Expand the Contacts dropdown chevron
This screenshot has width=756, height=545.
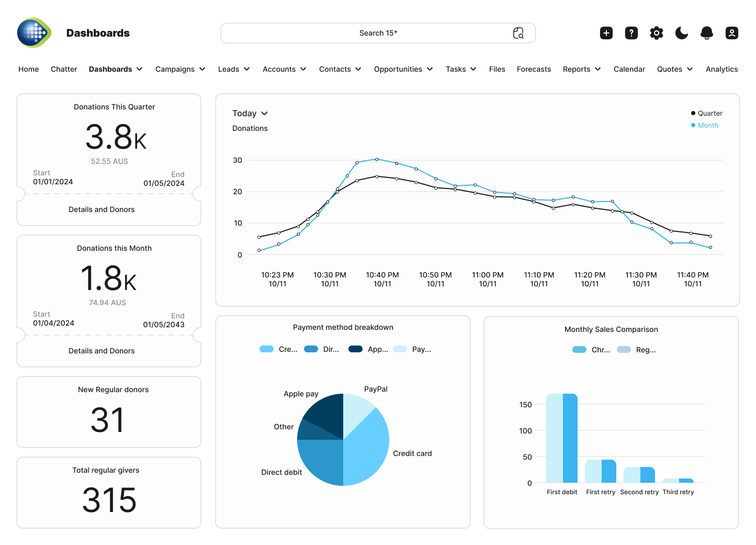click(x=358, y=69)
